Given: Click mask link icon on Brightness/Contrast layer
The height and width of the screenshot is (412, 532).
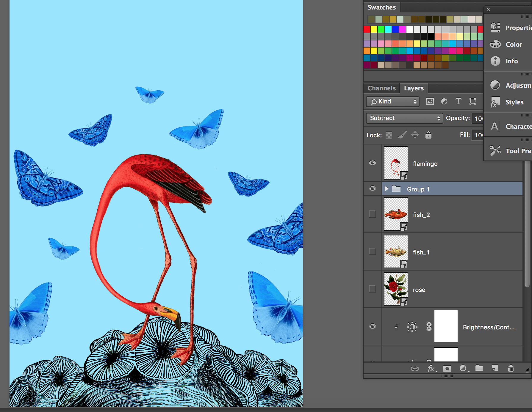Looking at the screenshot, I should pyautogui.click(x=429, y=327).
